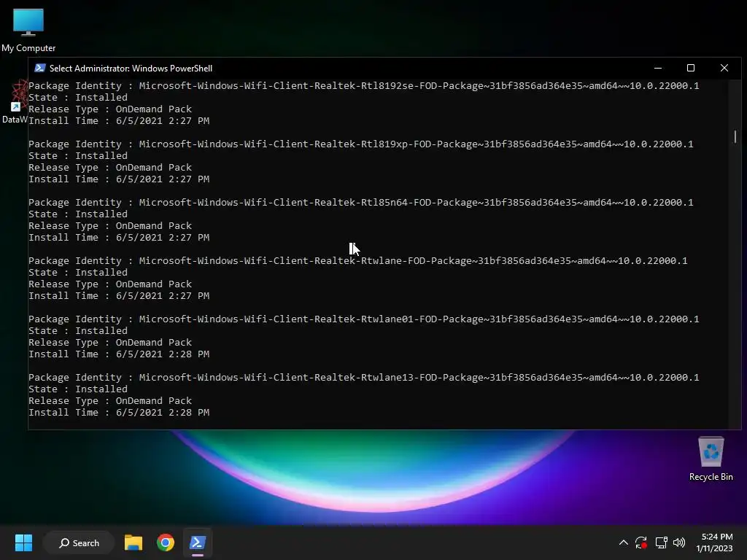Click Release Type line under Rtwlane-FOD package
Image resolution: width=747 pixels, height=560 pixels.
(x=110, y=284)
